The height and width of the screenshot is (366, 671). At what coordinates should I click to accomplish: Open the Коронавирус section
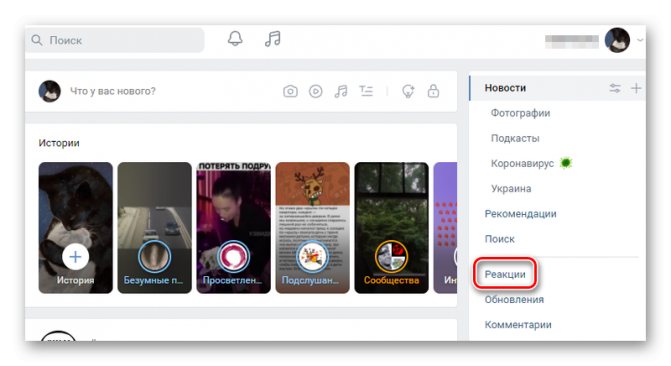(x=522, y=164)
